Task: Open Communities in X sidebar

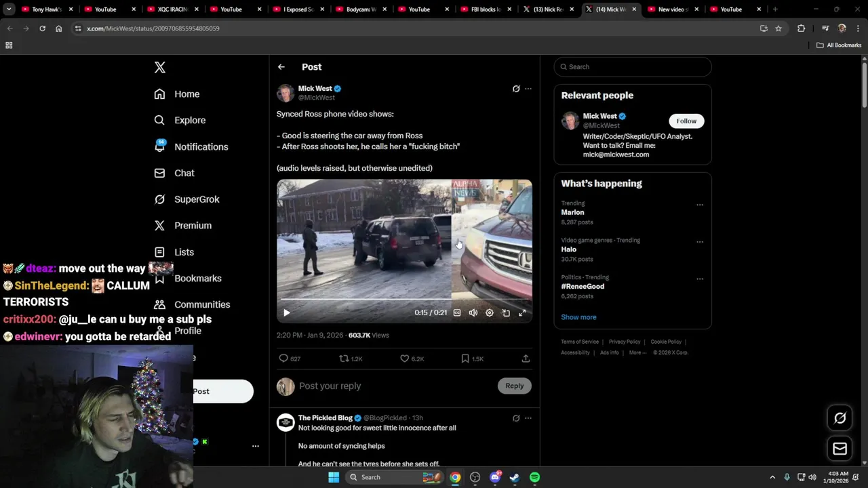Action: (192, 304)
